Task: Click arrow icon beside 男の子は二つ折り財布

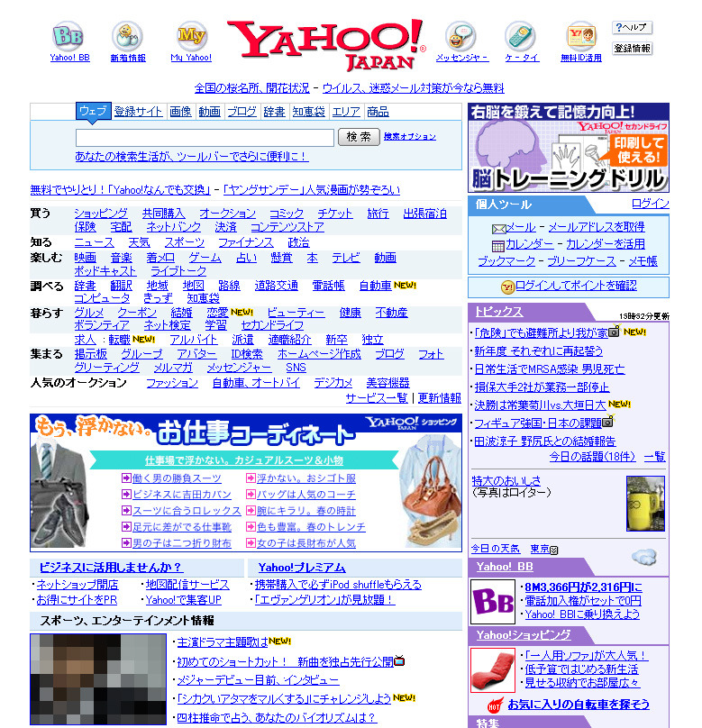Action: [x=126, y=542]
